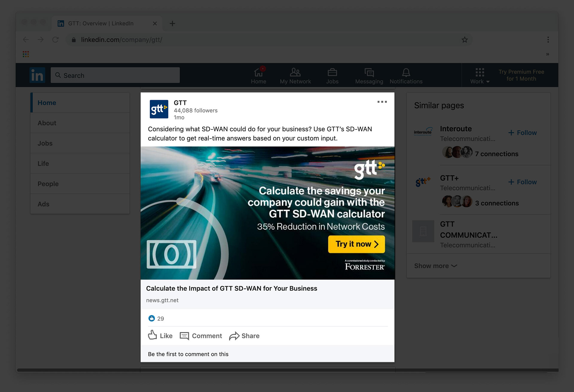Image resolution: width=574 pixels, height=392 pixels.
Task: Open Home from the top navigation
Action: [x=258, y=75]
